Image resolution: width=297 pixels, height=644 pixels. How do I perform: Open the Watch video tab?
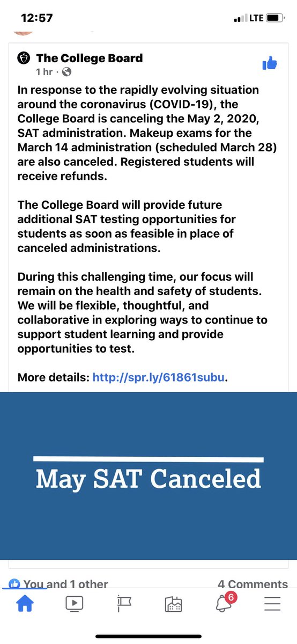[74, 604]
